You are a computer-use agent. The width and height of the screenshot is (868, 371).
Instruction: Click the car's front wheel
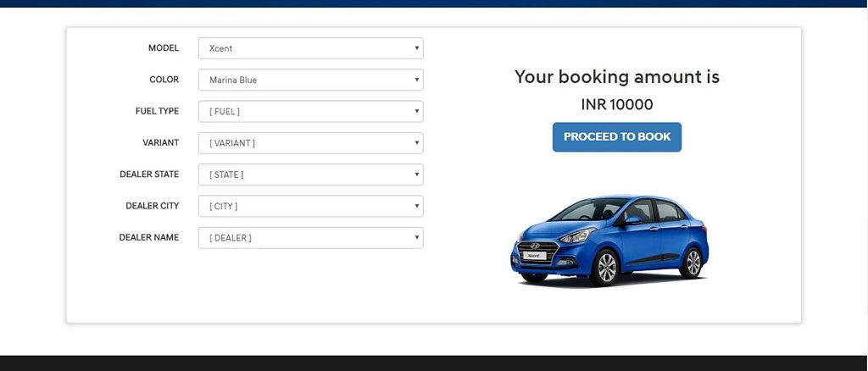pyautogui.click(x=606, y=268)
